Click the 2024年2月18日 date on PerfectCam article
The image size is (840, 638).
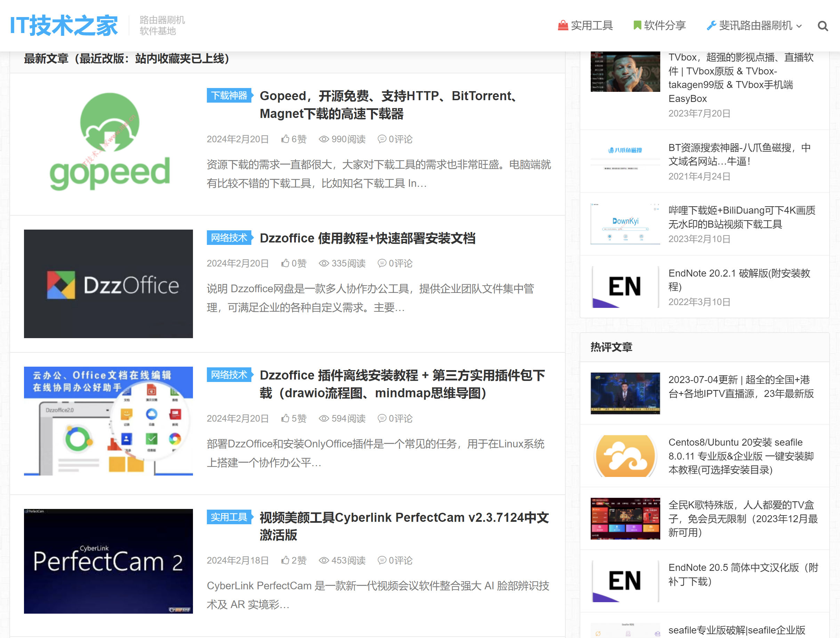[x=238, y=560]
